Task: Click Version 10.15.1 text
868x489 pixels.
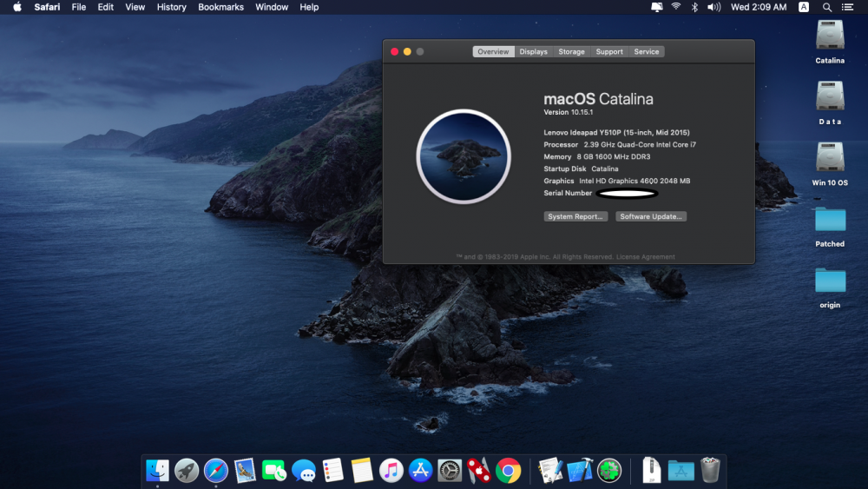Action: (568, 112)
